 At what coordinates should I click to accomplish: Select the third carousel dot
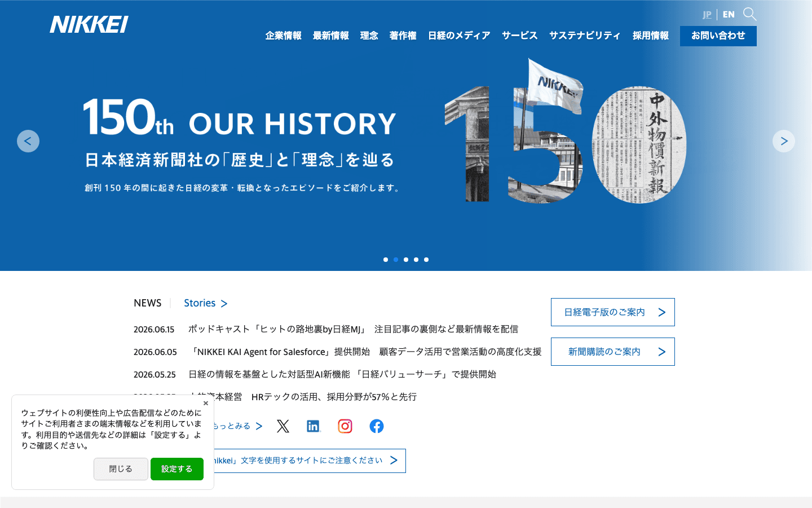406,260
